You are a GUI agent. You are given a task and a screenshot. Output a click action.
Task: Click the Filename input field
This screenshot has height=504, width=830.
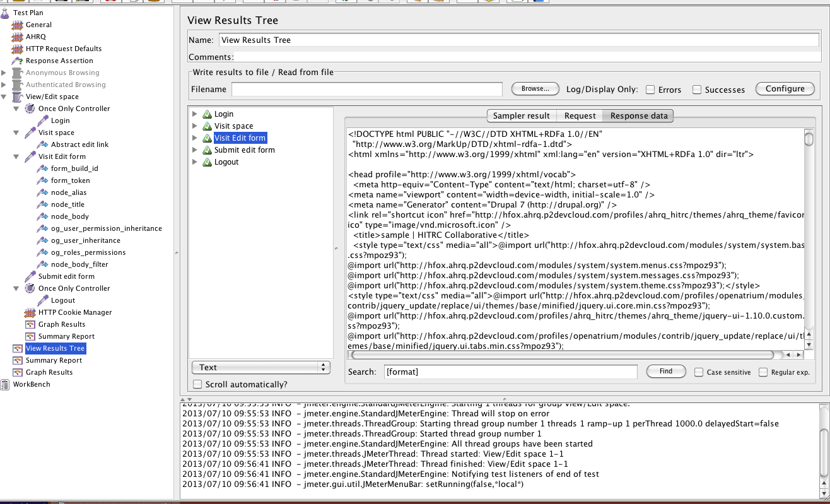pyautogui.click(x=367, y=90)
